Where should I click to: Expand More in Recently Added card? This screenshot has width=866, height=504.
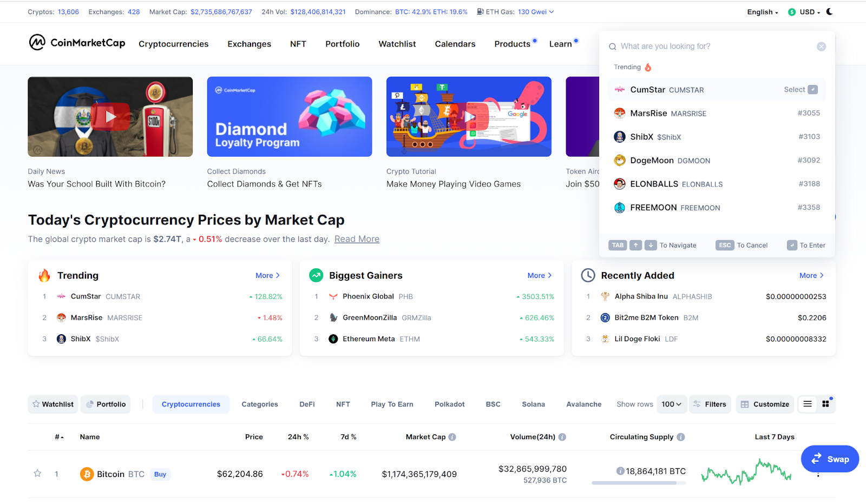(x=811, y=275)
